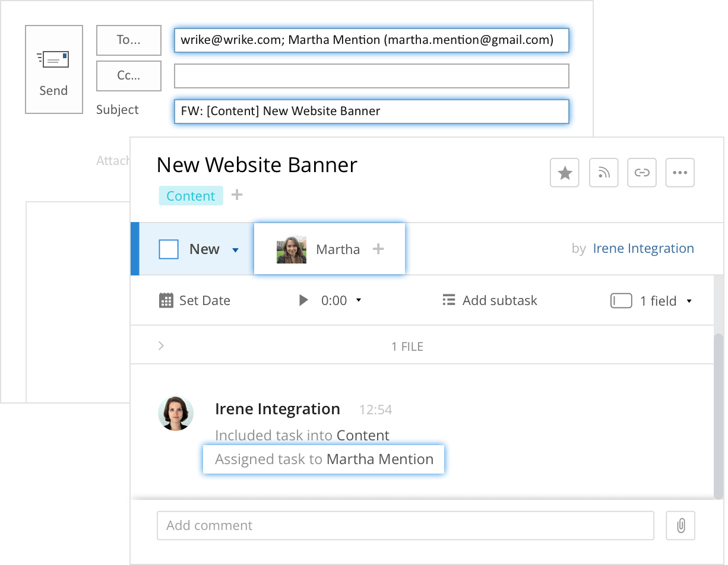Attach a file with paperclip icon
Viewport: 728px width, 565px height.
[x=680, y=526]
